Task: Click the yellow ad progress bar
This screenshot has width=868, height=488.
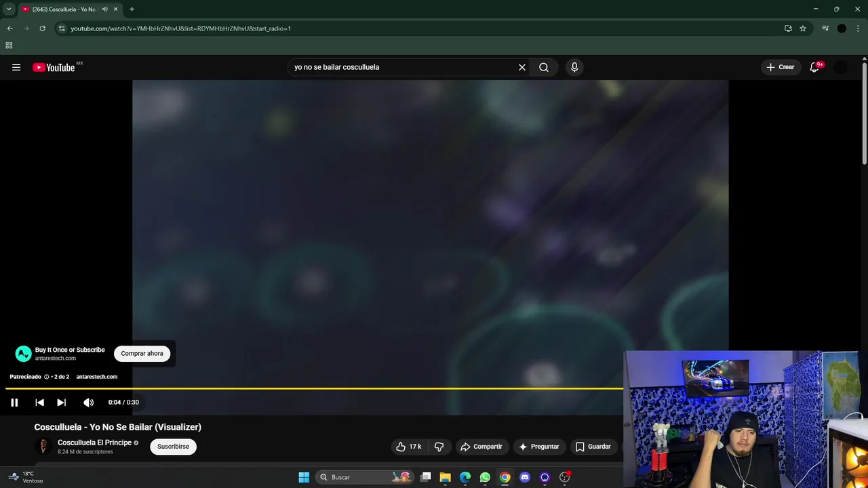Action: click(x=314, y=388)
